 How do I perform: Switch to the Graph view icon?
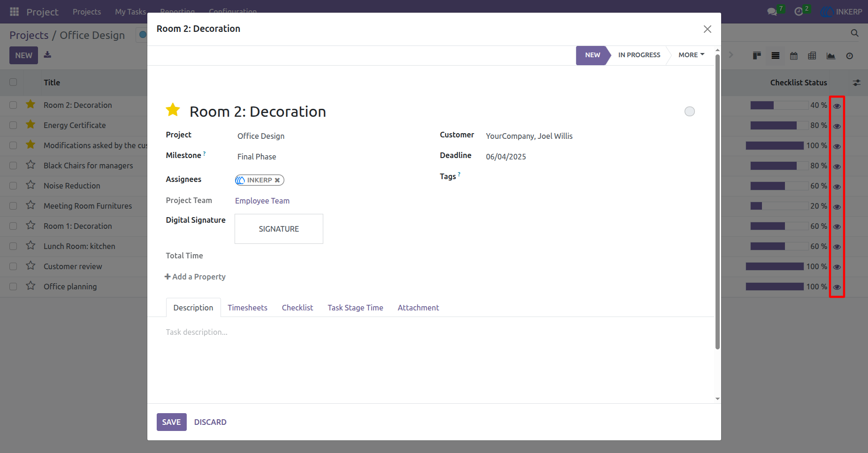click(831, 56)
